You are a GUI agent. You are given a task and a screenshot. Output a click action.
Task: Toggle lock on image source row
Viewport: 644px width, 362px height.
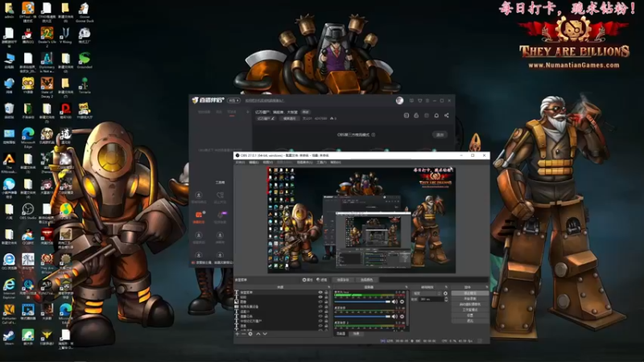327,302
